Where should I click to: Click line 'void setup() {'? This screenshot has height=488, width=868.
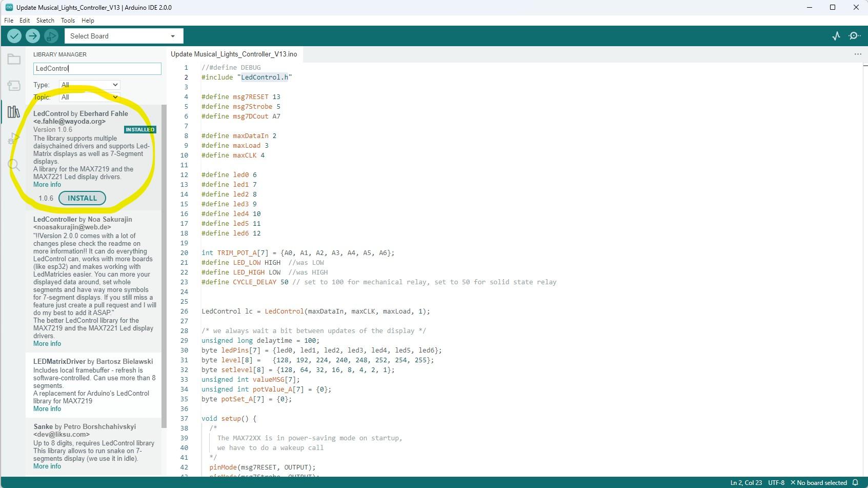tap(229, 419)
